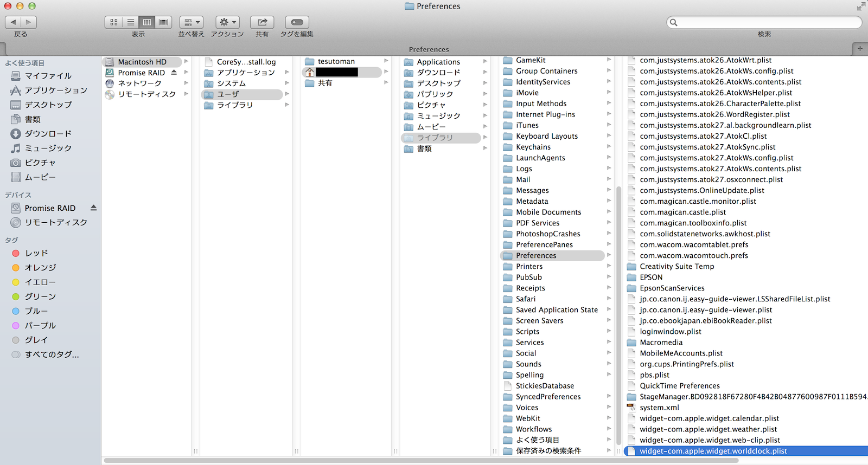Open the Applications folder in the home column

[438, 62]
